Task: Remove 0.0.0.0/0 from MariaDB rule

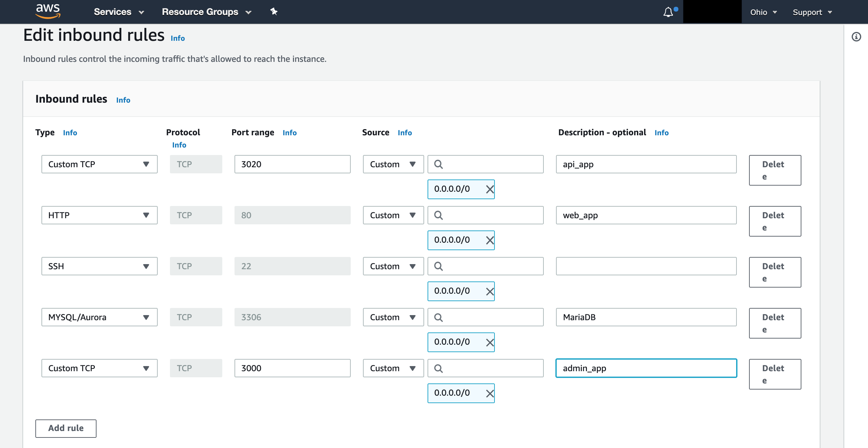Action: pos(490,342)
